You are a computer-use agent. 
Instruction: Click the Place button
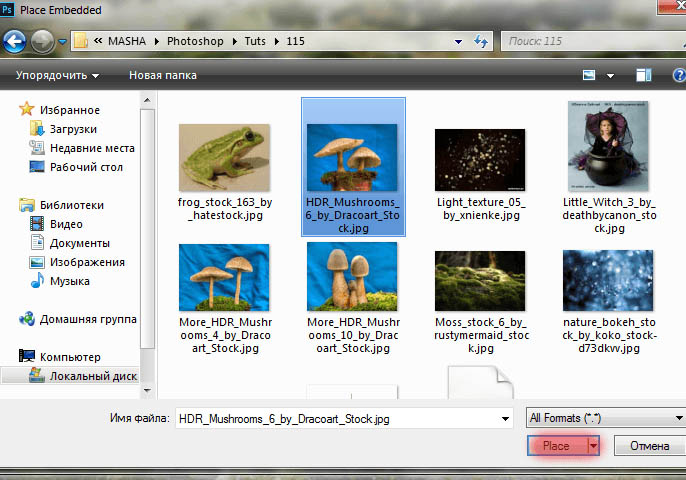[x=557, y=446]
